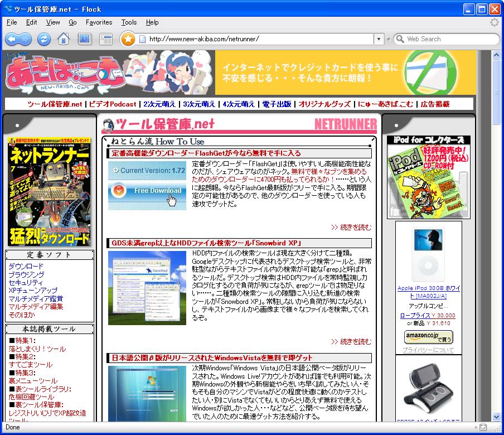Open the File menu

[12, 22]
